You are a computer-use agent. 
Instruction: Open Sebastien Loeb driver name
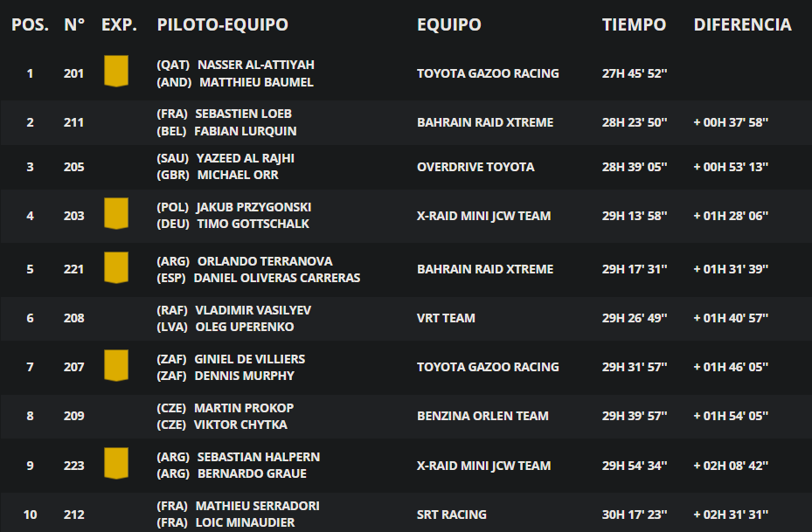click(243, 114)
